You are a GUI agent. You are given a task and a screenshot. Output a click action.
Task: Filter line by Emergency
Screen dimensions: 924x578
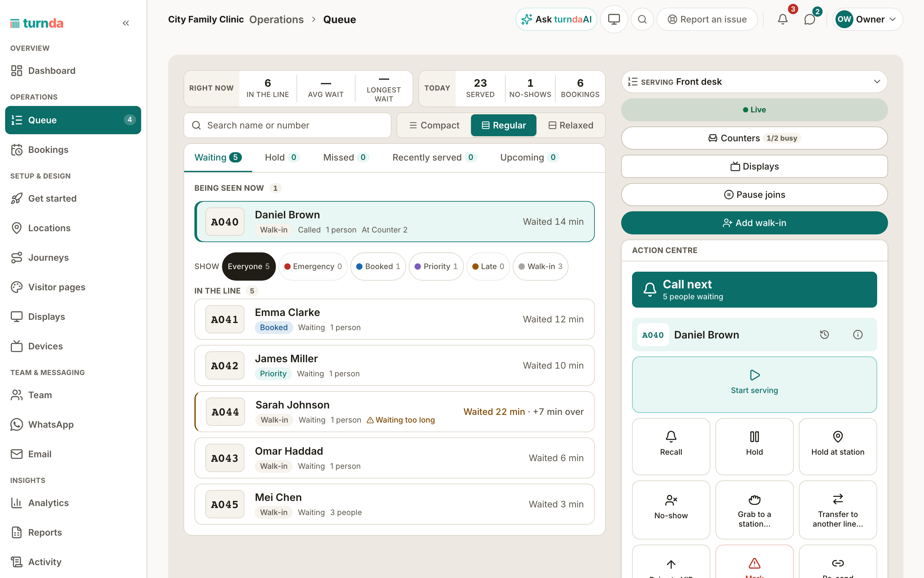[313, 267]
